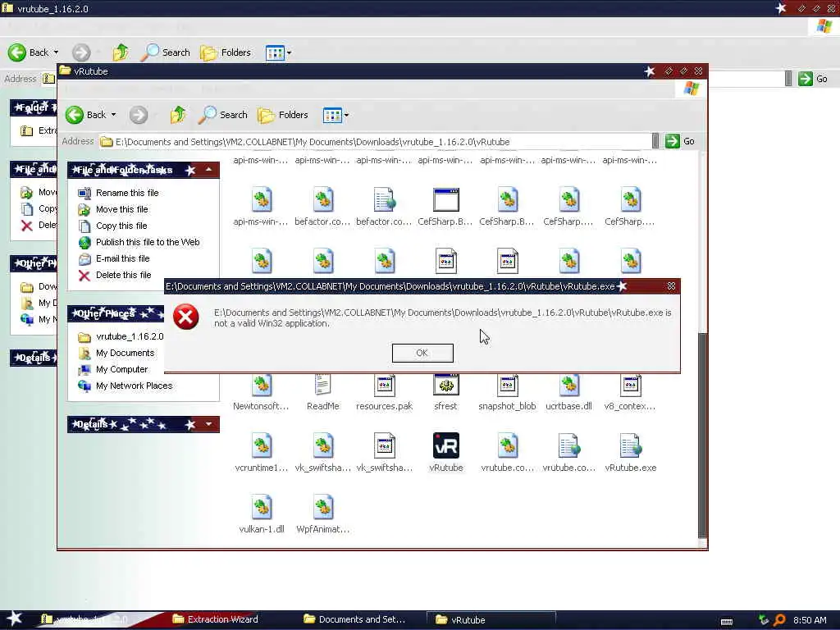Close the vRutube.exe error dialog
This screenshot has width=840, height=630.
click(671, 286)
